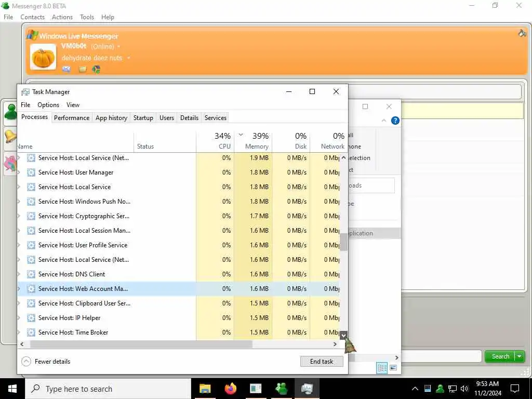The width and height of the screenshot is (532, 399).
Task: Select Service Host: Clipboard User Ser... process
Action: [179, 303]
